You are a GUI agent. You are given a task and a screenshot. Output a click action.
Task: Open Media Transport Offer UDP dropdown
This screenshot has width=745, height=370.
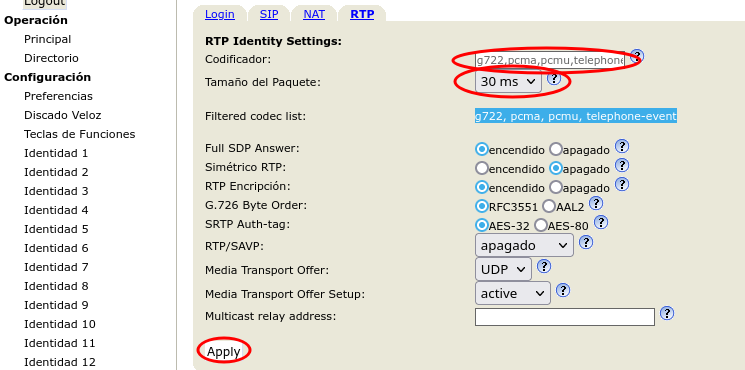(503, 269)
